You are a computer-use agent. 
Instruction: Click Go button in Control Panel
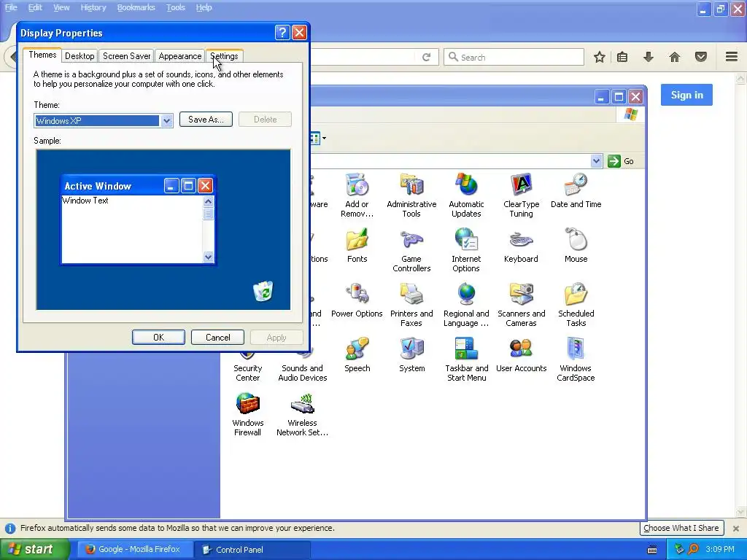point(622,161)
